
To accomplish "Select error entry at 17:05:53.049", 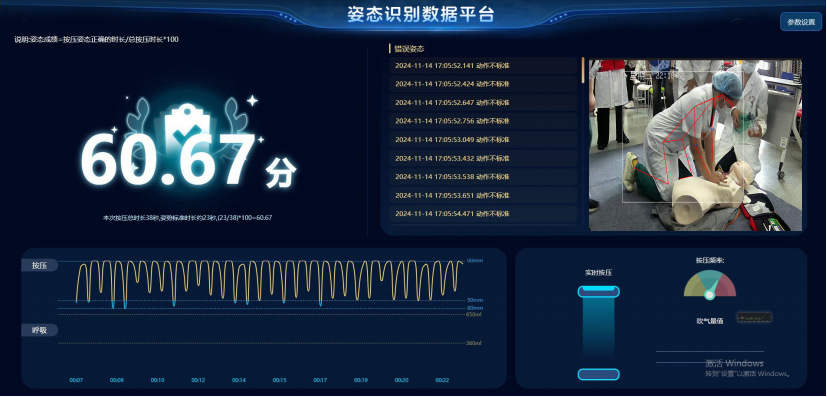I will (483, 139).
